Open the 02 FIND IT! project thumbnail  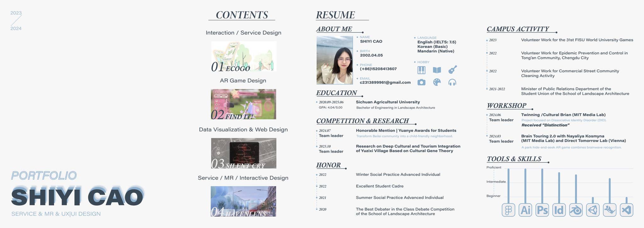pyautogui.click(x=243, y=104)
